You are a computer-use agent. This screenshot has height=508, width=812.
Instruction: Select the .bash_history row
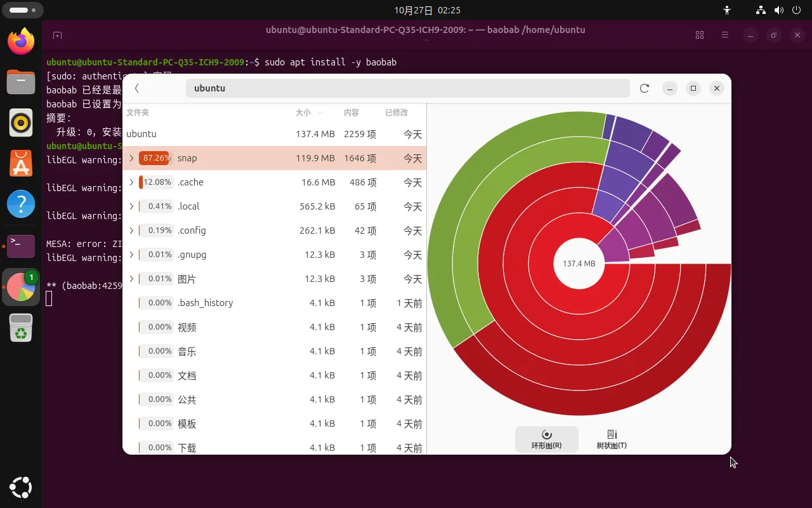(274, 303)
